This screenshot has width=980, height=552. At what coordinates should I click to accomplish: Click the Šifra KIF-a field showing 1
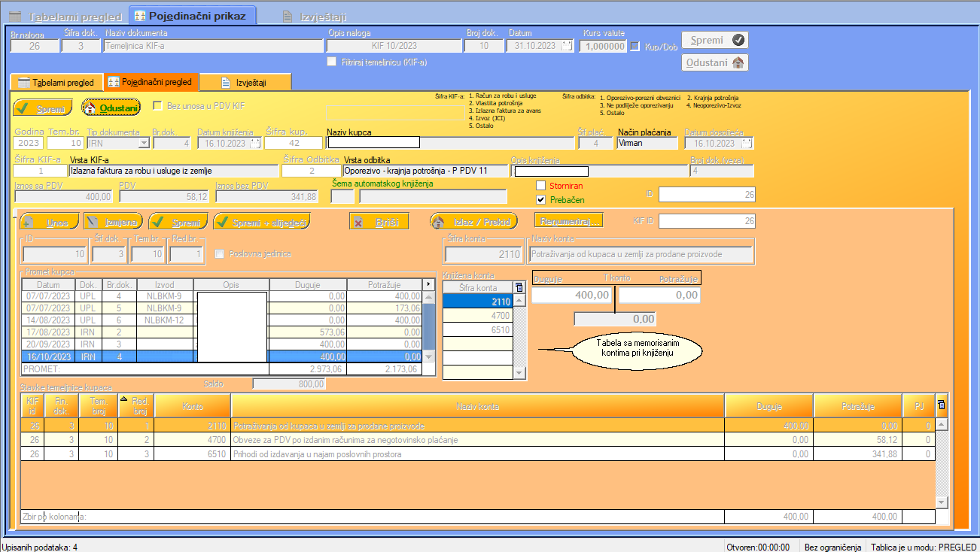tap(41, 171)
